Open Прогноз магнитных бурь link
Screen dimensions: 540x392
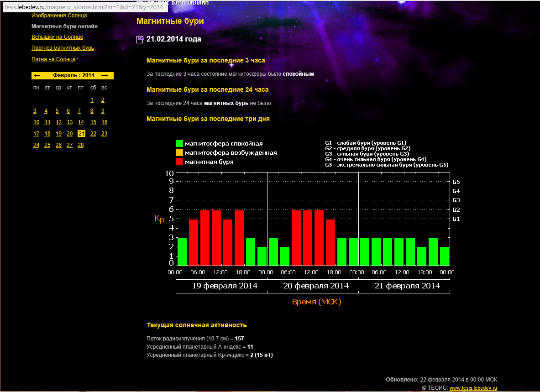(63, 48)
